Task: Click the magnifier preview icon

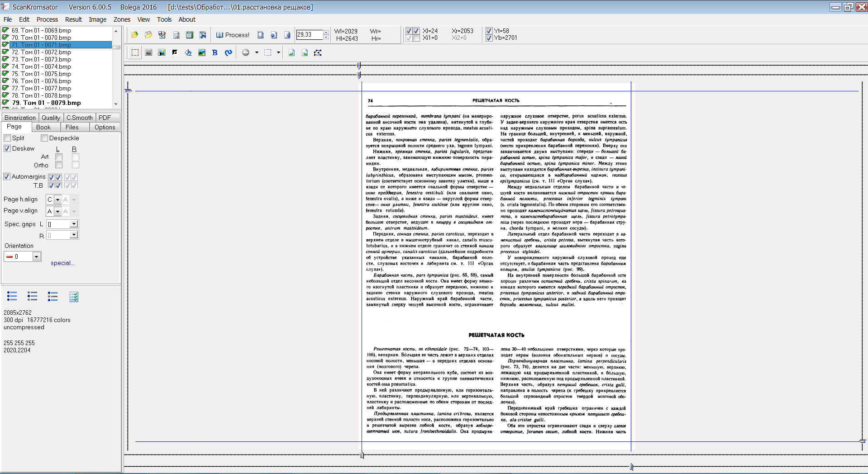Action: click(176, 35)
